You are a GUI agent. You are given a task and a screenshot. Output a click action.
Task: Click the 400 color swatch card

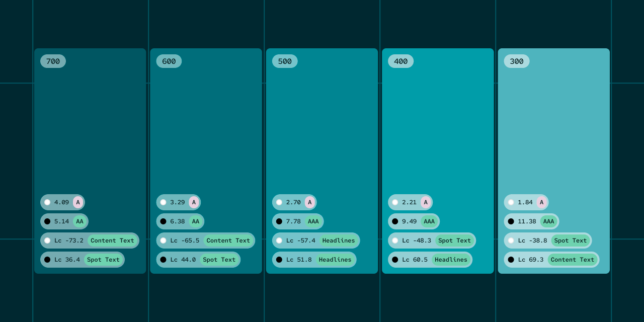pos(438,161)
